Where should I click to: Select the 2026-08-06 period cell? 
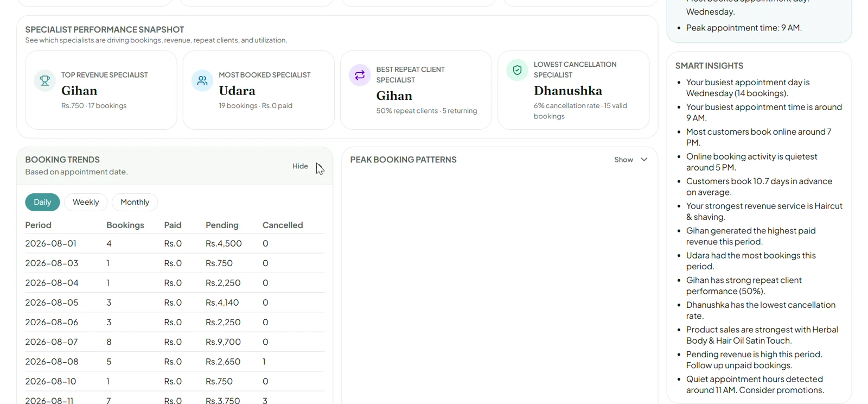click(52, 323)
